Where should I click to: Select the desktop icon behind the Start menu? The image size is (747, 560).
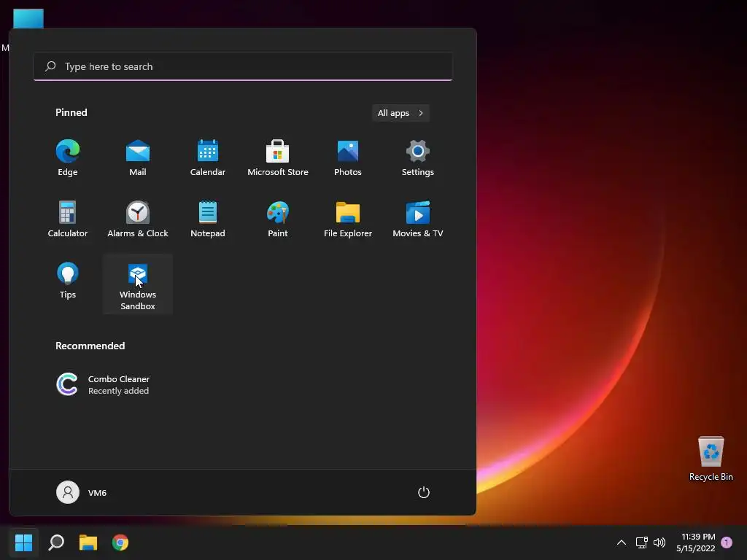tap(28, 18)
